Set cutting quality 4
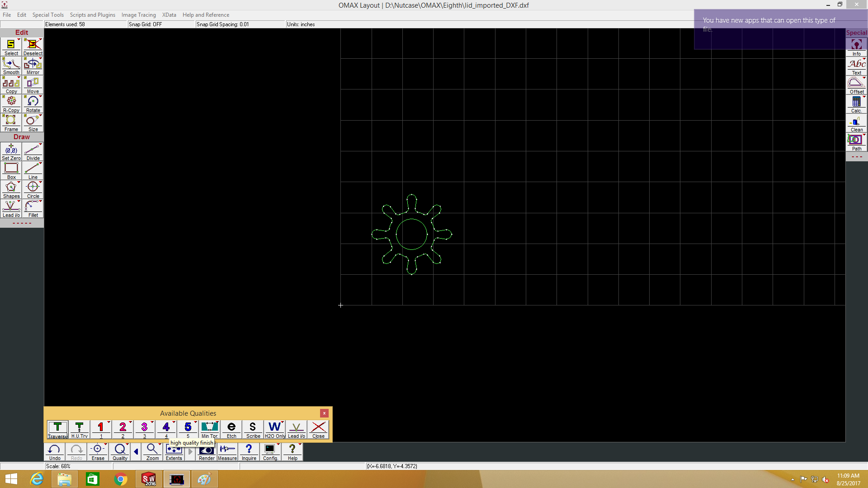The height and width of the screenshot is (488, 868). click(x=166, y=430)
